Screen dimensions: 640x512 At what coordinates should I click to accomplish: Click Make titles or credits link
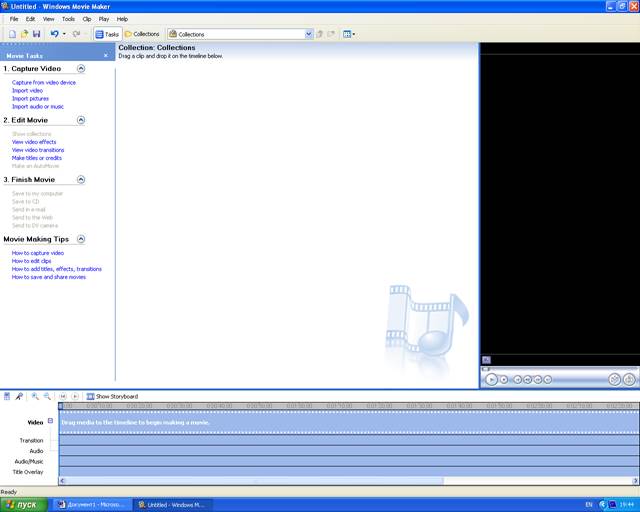pyautogui.click(x=37, y=158)
